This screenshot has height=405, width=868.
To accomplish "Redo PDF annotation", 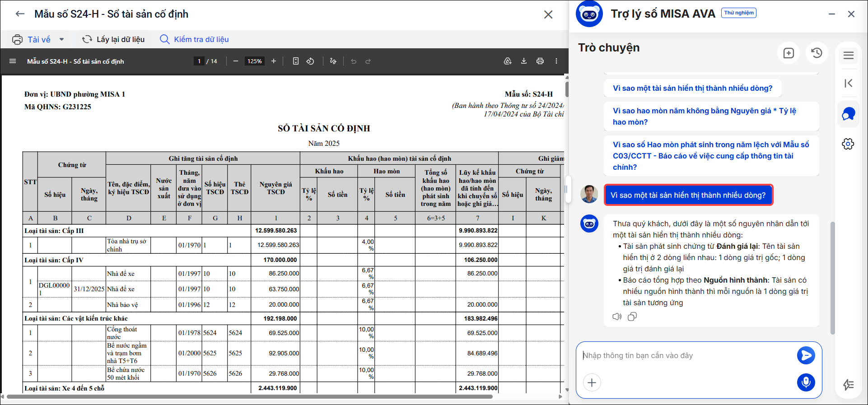I will tap(368, 61).
